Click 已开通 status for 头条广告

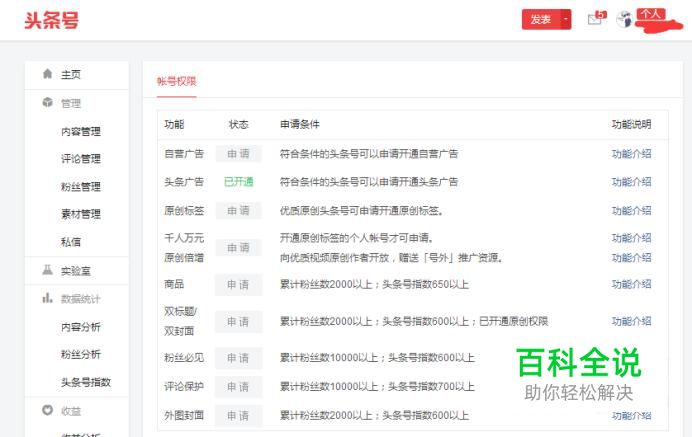(238, 182)
